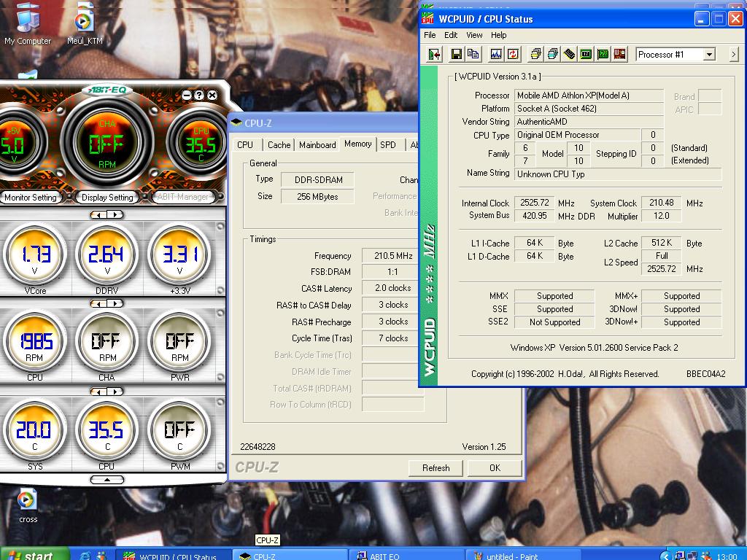Click the CPU fan 1985 RPM gauge

tap(34, 341)
